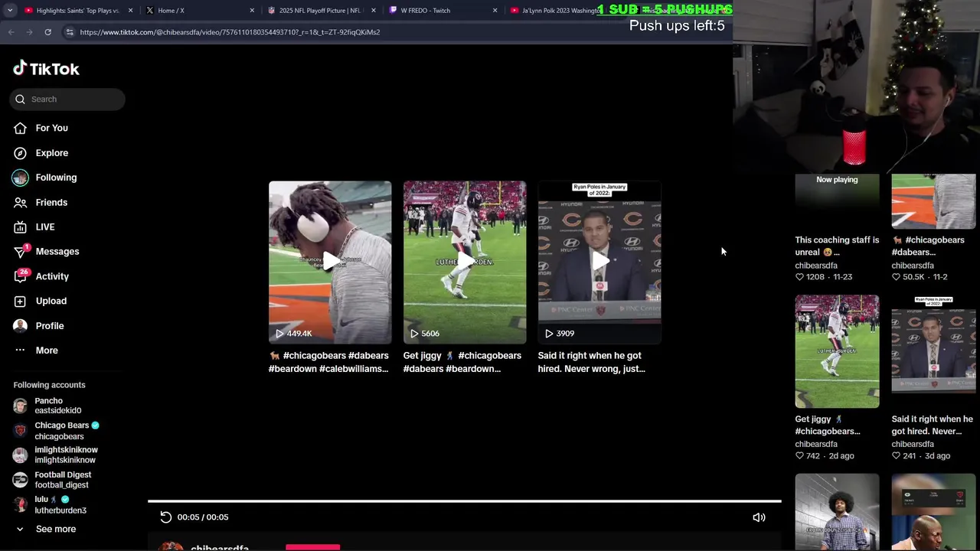Viewport: 980px width, 551px height.
Task: Open sidebar video with 50.5K likes
Action: click(x=933, y=201)
